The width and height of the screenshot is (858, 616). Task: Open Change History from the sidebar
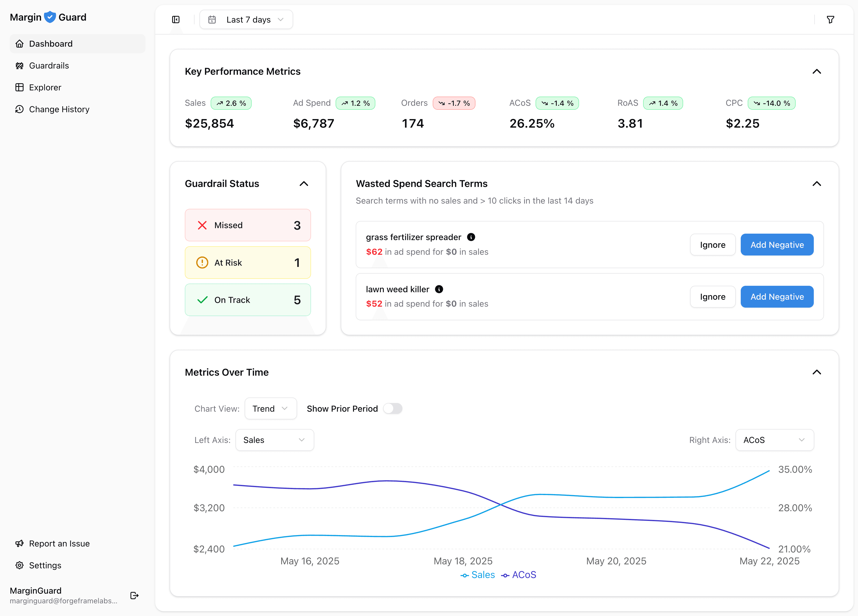coord(59,109)
